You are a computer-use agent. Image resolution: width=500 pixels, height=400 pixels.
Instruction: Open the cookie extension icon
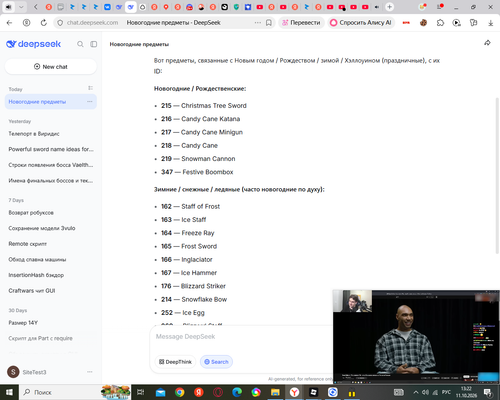423,23
